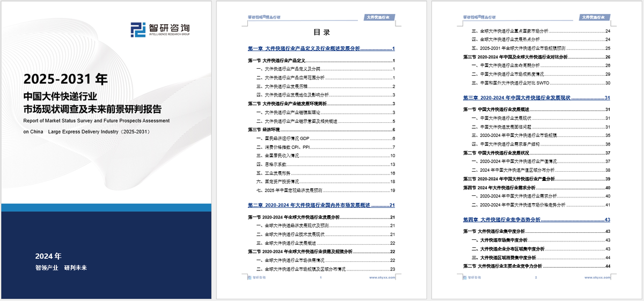The height and width of the screenshot is (301, 644).
Task: Select entry 三、大件快递行业发展历程
Action: [x=325, y=86]
